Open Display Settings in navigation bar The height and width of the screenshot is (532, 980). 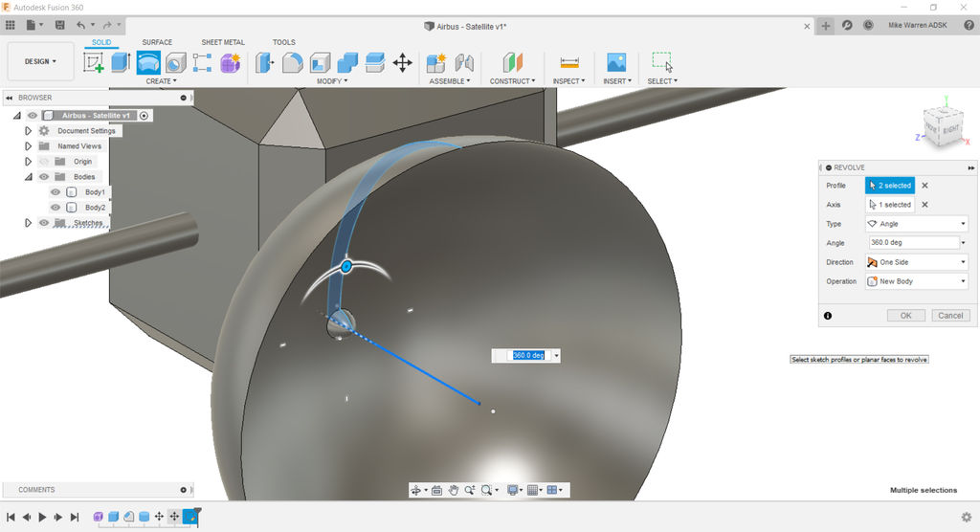513,490
